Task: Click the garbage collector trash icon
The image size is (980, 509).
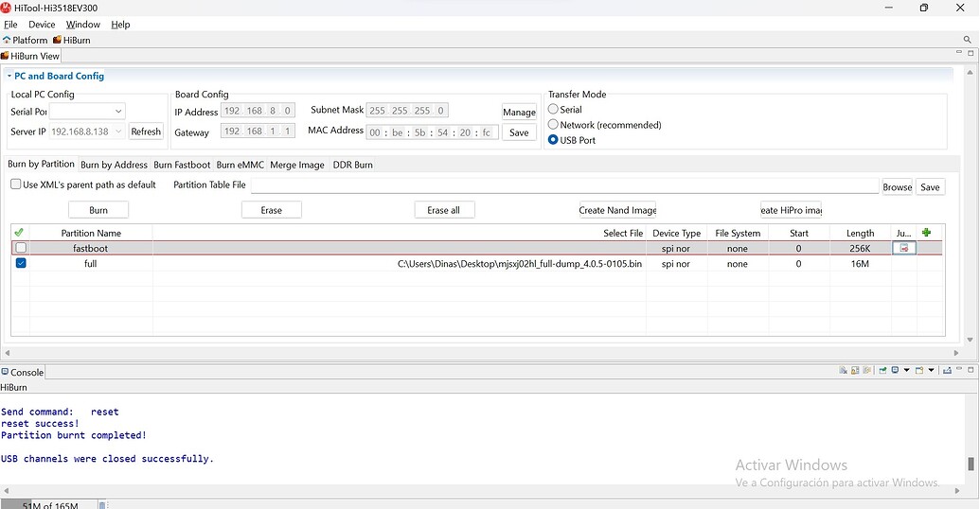Action: point(102,504)
